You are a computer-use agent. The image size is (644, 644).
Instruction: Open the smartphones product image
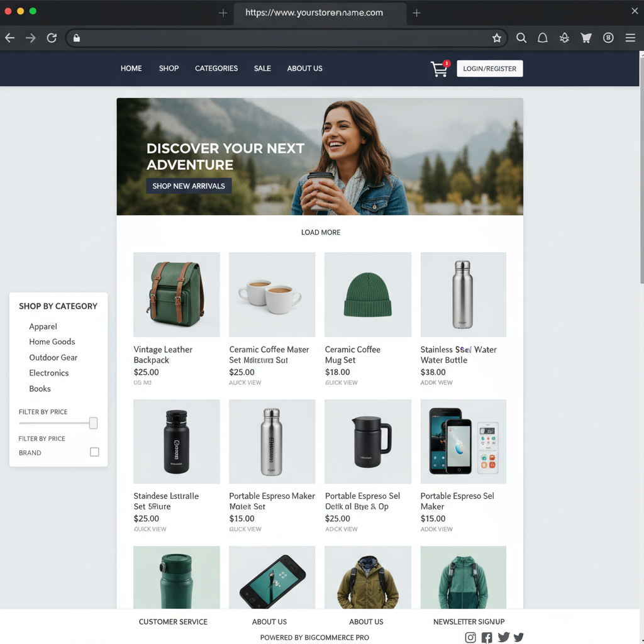[464, 441]
